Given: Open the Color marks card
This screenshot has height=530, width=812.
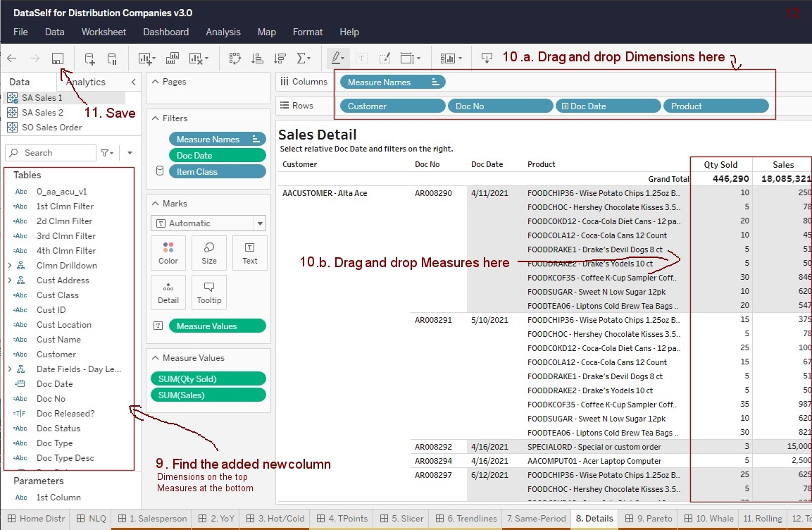Looking at the screenshot, I should pyautogui.click(x=168, y=253).
